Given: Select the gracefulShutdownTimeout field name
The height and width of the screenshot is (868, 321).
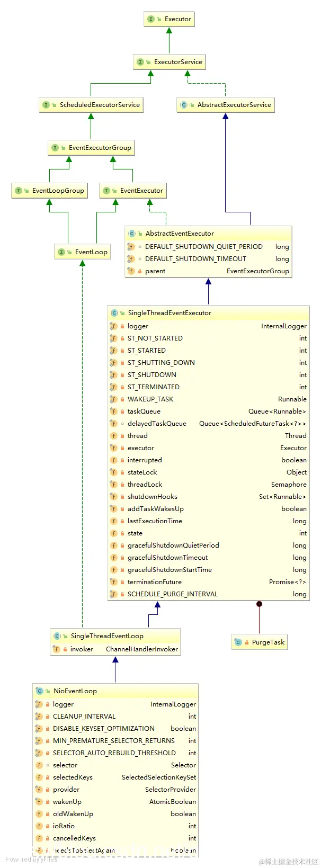Looking at the screenshot, I should click(x=167, y=558).
